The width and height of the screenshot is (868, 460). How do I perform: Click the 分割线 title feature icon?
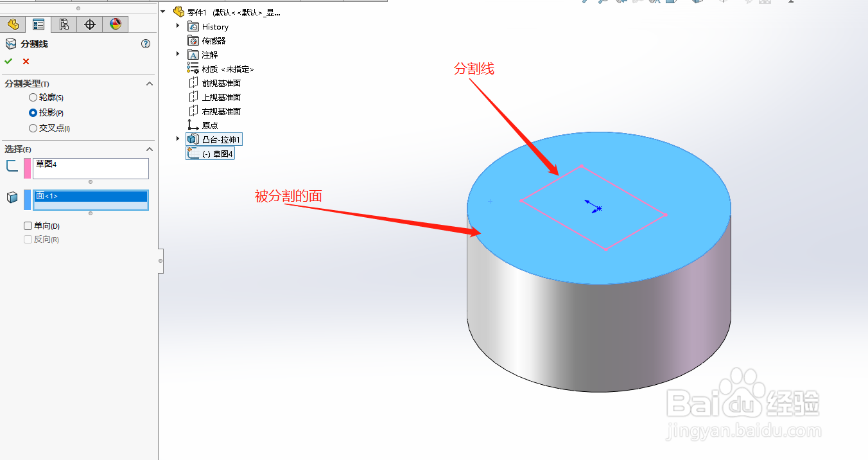pyautogui.click(x=11, y=44)
